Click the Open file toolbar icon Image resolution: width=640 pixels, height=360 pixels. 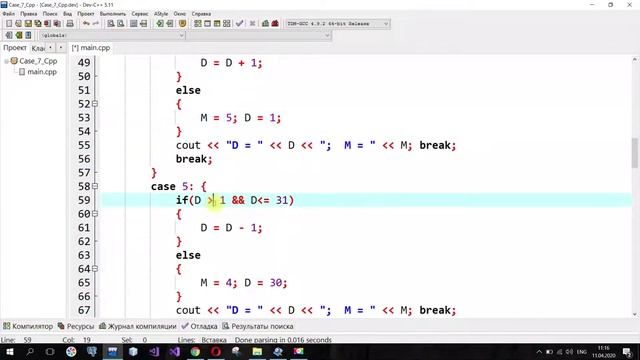coord(18,24)
